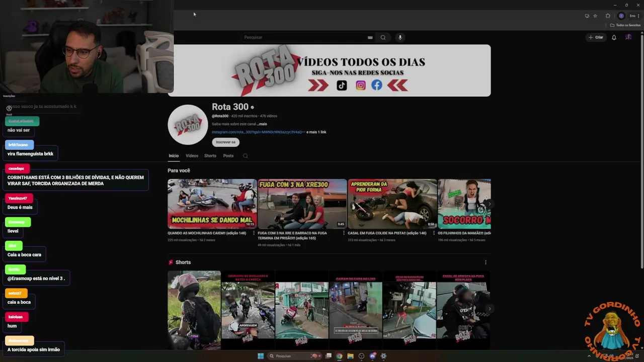Expand channel description with '...mais'

(262, 124)
